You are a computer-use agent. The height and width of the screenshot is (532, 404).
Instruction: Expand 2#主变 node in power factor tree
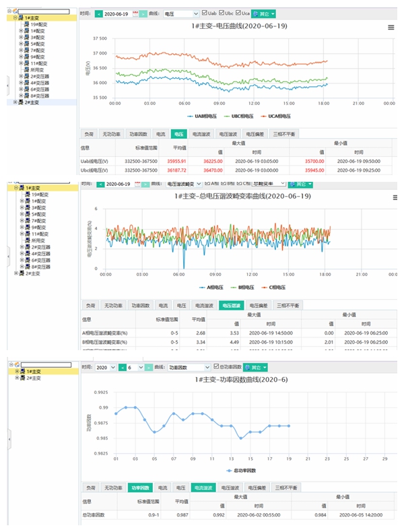(x=17, y=378)
